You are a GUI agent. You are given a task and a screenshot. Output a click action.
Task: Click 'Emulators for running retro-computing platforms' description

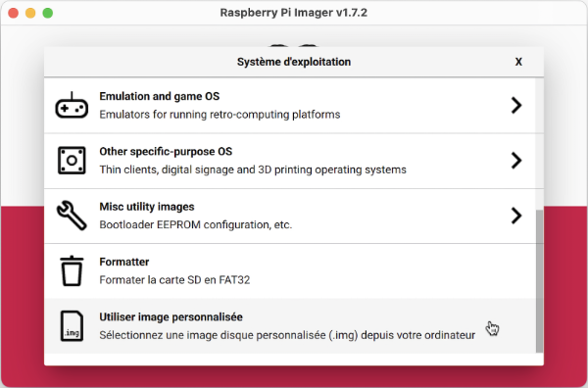pos(220,115)
